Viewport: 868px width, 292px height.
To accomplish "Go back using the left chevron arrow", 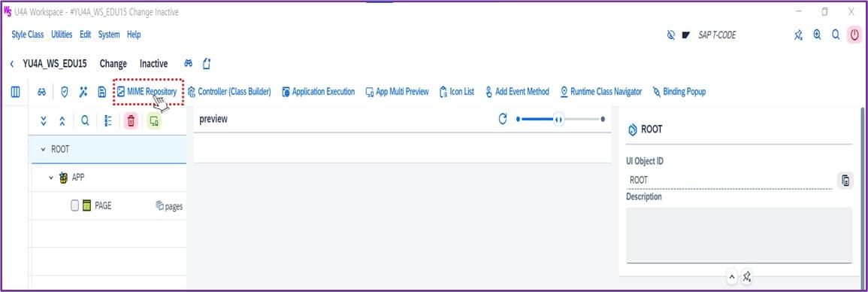I will coord(11,64).
